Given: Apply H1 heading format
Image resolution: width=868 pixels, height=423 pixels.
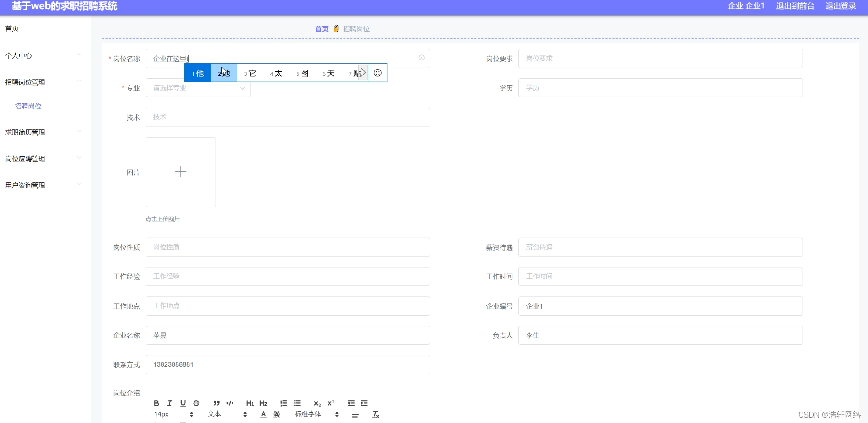Looking at the screenshot, I should 250,403.
